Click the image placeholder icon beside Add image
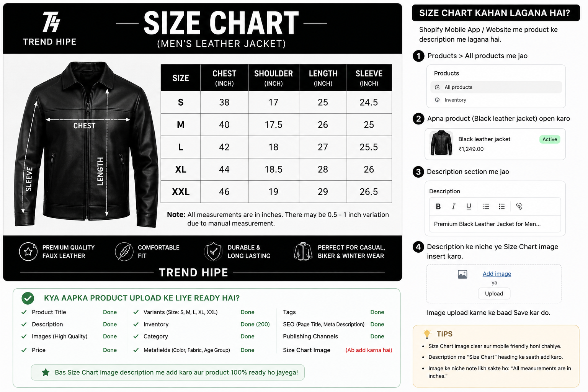This screenshot has height=392, width=588. click(462, 274)
